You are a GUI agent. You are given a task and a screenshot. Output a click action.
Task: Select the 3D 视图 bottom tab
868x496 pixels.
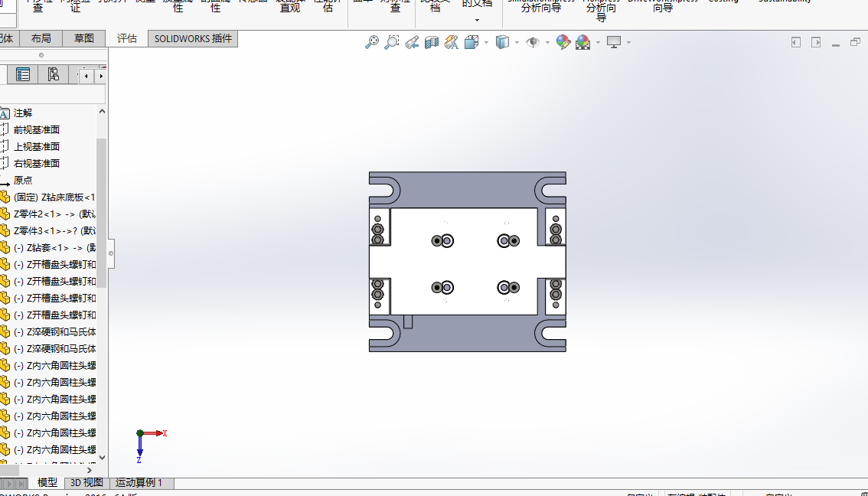pyautogui.click(x=87, y=483)
